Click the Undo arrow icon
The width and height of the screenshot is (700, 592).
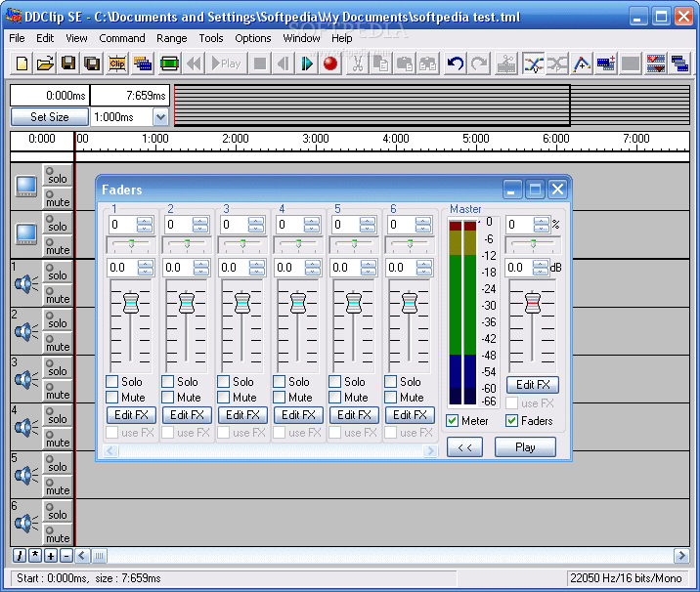[x=456, y=63]
